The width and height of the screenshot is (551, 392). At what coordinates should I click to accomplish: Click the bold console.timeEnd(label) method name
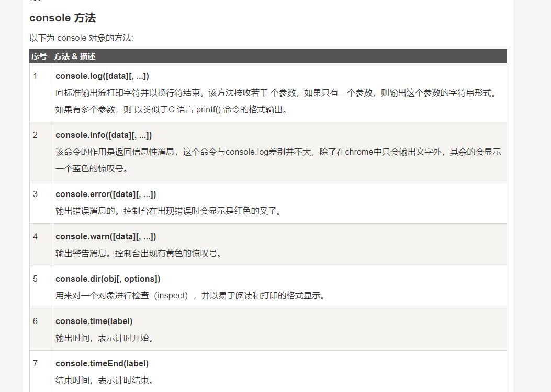click(102, 364)
